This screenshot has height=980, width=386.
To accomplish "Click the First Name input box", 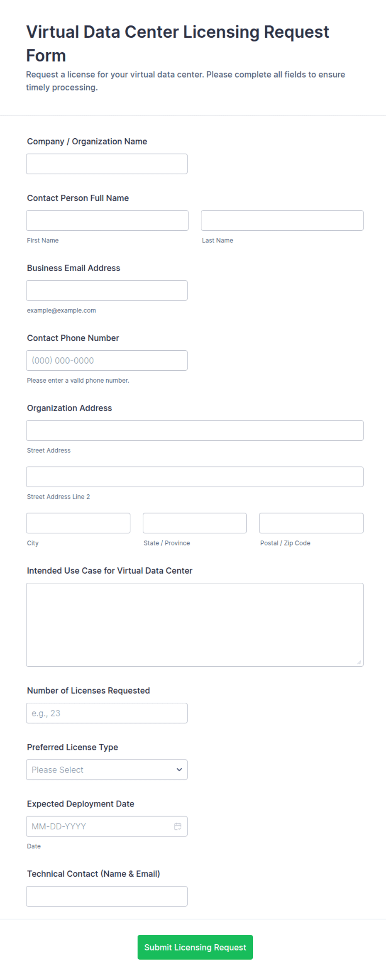I will point(107,220).
